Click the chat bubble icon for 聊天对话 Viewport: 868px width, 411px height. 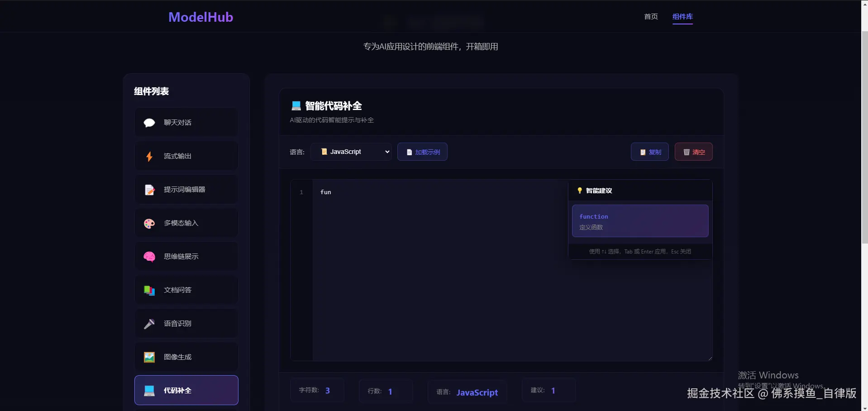click(x=149, y=123)
